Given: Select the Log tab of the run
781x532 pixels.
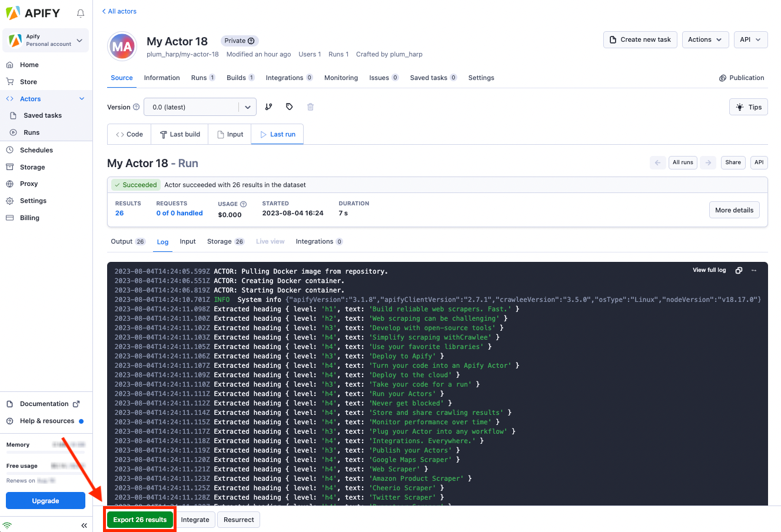Looking at the screenshot, I should (x=162, y=241).
